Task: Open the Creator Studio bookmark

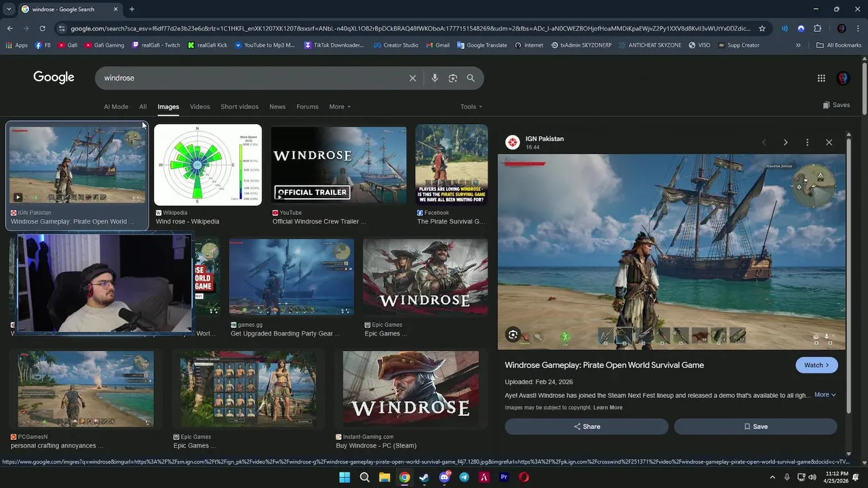Action: [x=396, y=45]
